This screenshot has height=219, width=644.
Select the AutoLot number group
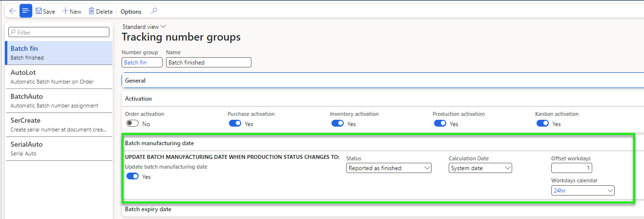click(59, 77)
